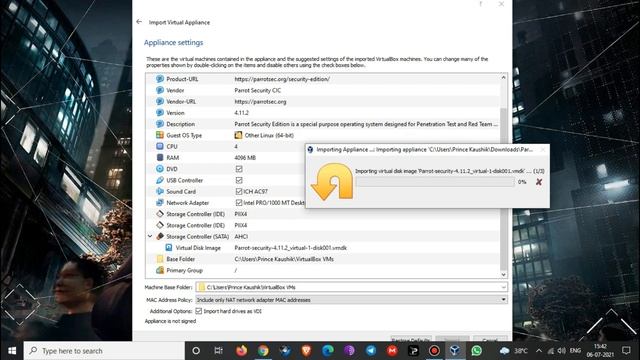This screenshot has width=640, height=360.
Task: Click the ENG language indicator
Action: coord(575,351)
